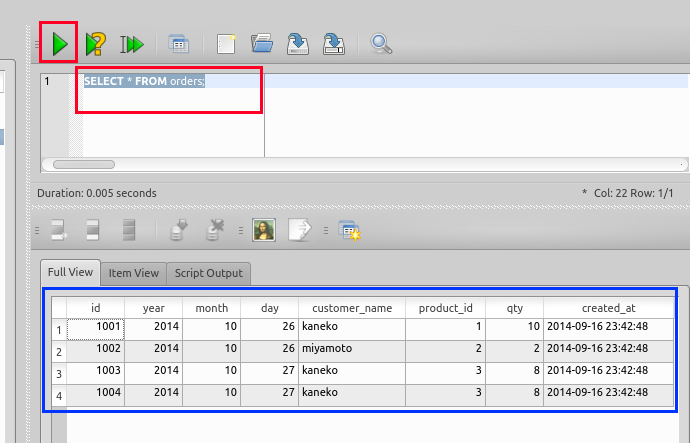Click customer name miyamoto cell
Viewport: 690px width, 443px height.
click(352, 351)
